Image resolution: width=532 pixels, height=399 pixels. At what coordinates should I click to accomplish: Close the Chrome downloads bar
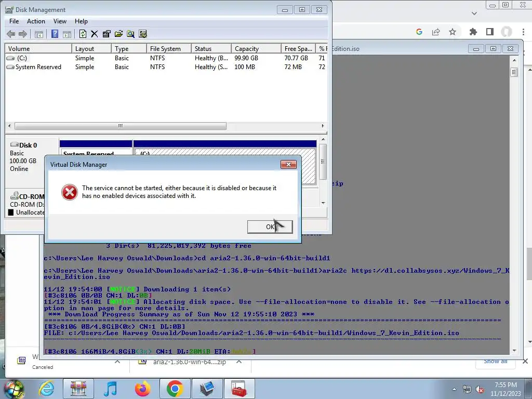click(525, 362)
